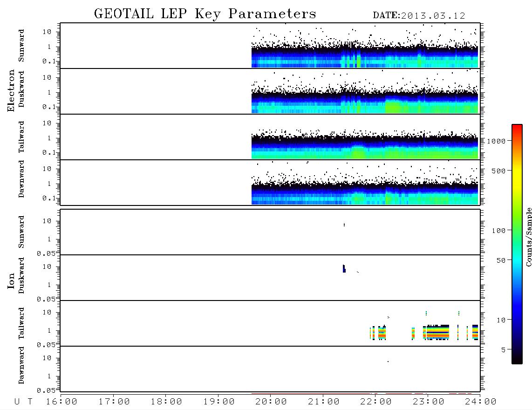532x410 pixels.
Task: Click the '21:00' time axis label
Action: 324,402
